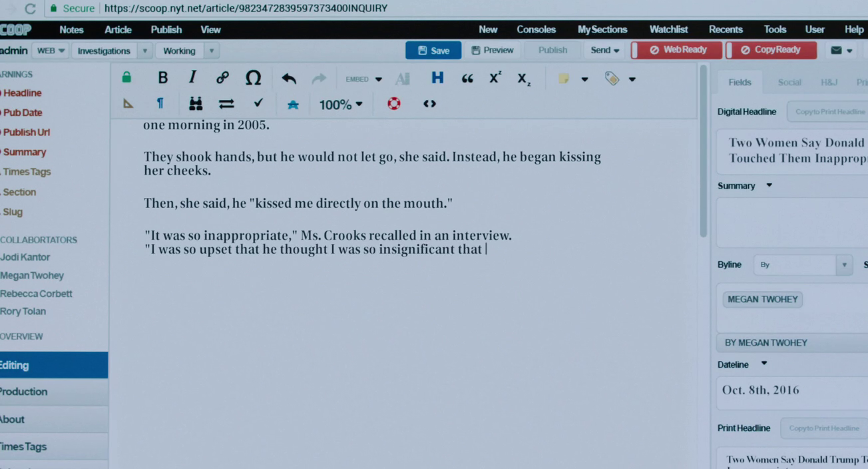Image resolution: width=868 pixels, height=469 pixels.
Task: Undo last edit with the undo arrow
Action: point(288,79)
